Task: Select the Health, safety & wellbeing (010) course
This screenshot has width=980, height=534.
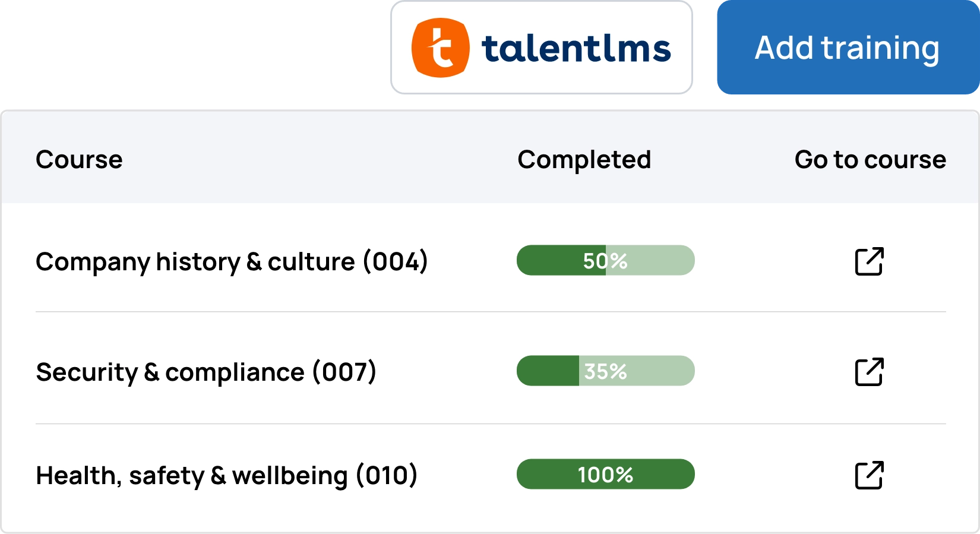Action: coord(226,476)
